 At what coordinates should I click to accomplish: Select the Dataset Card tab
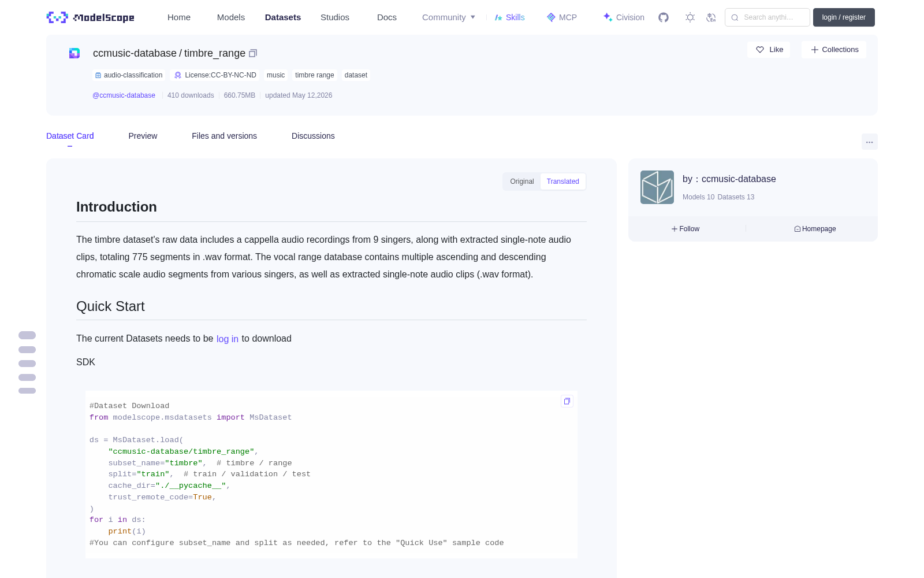coord(70,136)
